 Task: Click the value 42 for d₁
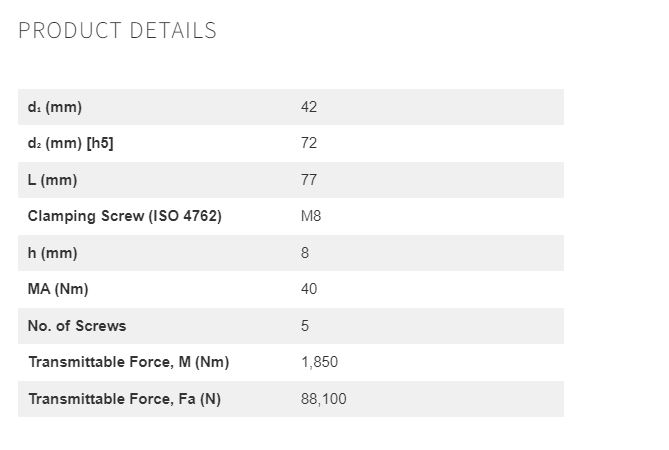coord(309,107)
